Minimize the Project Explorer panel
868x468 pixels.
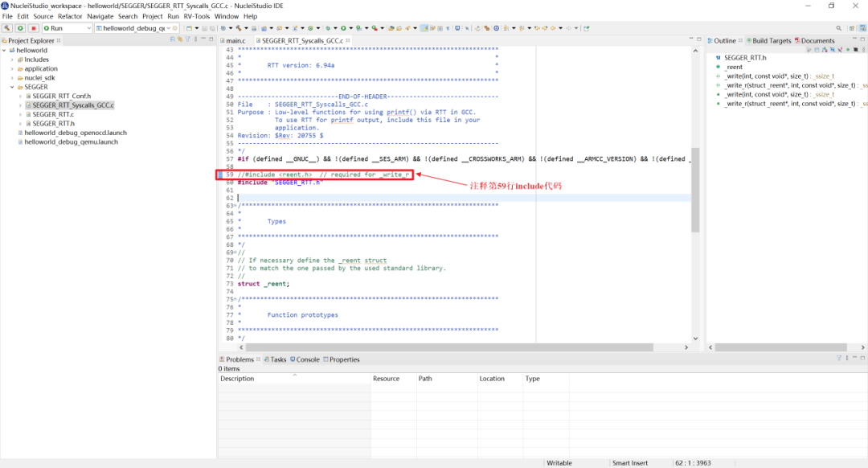point(203,40)
